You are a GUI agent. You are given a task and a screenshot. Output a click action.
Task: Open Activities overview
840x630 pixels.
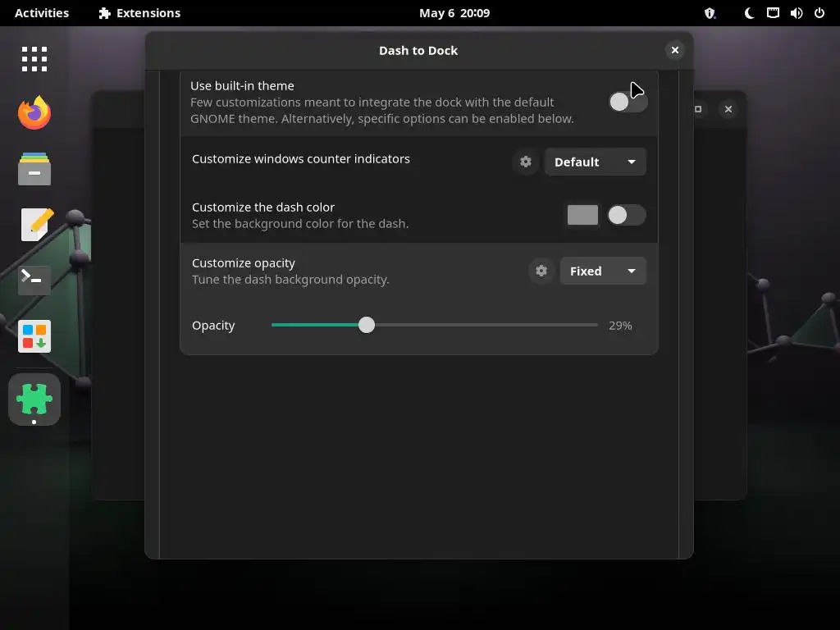coord(42,13)
